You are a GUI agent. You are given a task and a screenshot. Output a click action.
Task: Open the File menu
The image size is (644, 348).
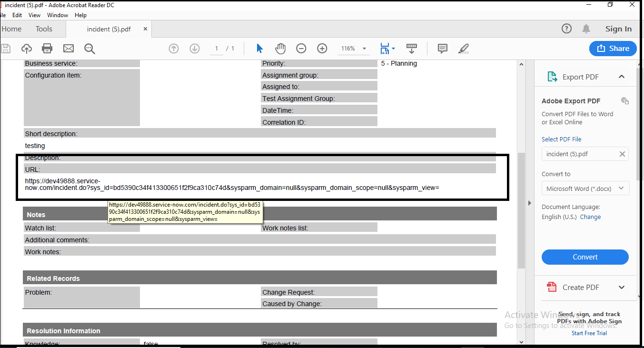pyautogui.click(x=2, y=15)
